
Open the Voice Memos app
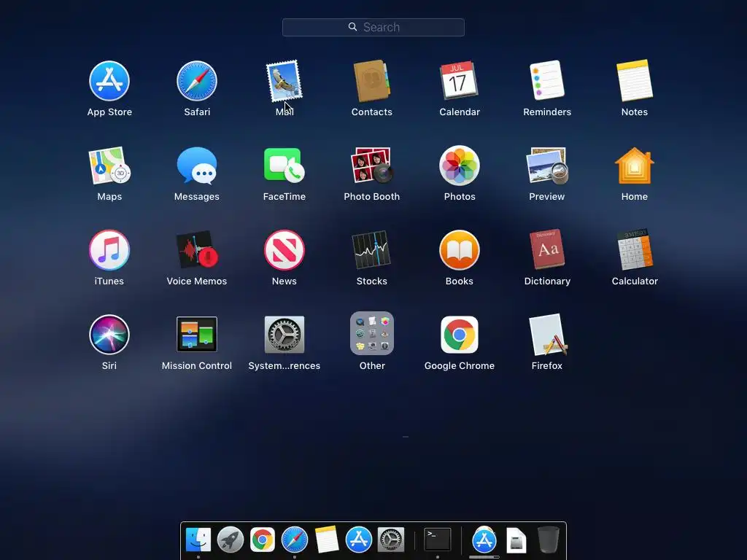[x=197, y=250]
